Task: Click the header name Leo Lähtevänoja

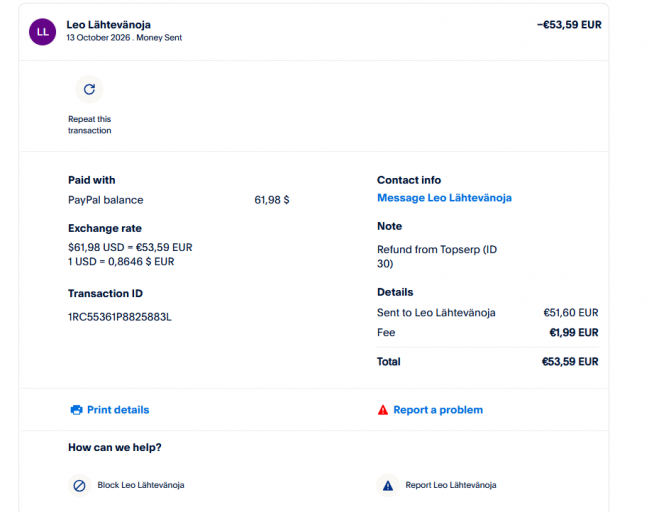Action: pyautogui.click(x=109, y=25)
